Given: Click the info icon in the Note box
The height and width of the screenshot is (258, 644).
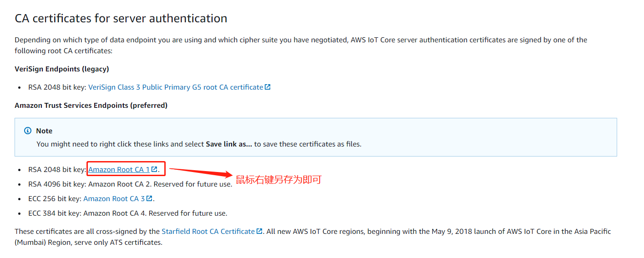Looking at the screenshot, I should coord(28,131).
